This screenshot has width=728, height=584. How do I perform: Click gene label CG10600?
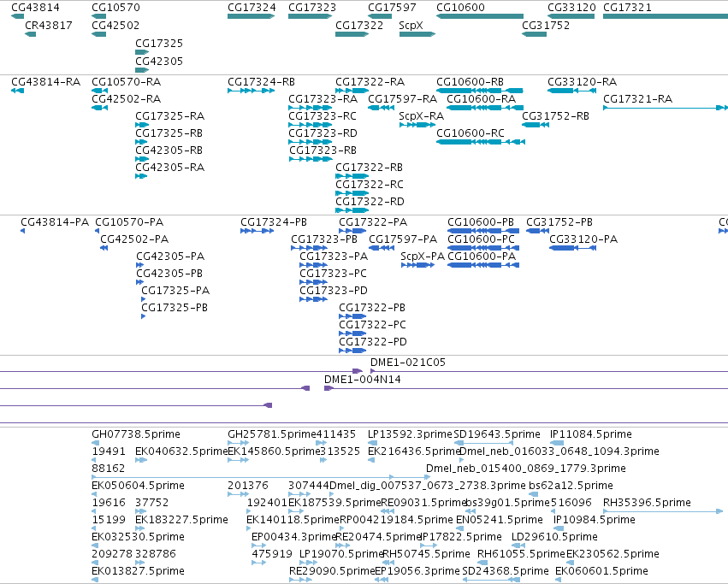coord(460,8)
